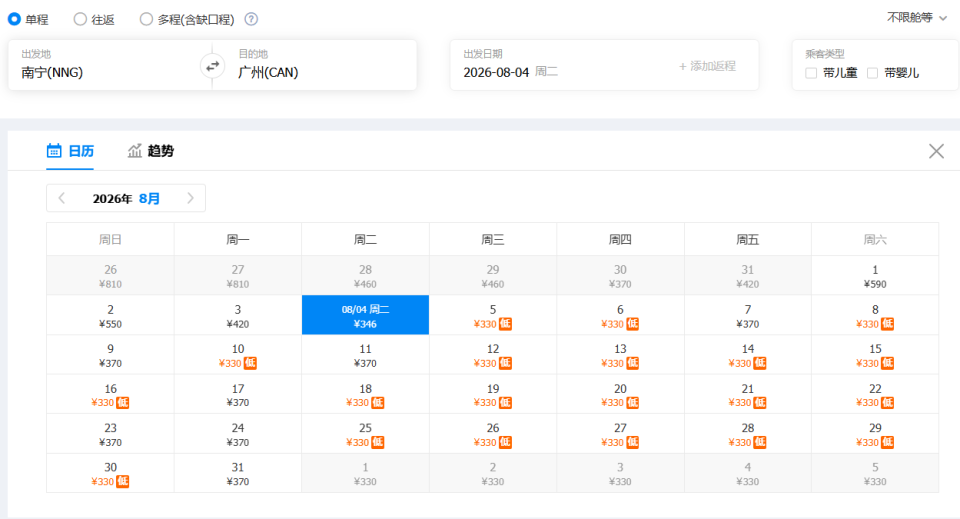Click the calendar icon beside 日历
Screen dimensions: 960x519
click(54, 151)
